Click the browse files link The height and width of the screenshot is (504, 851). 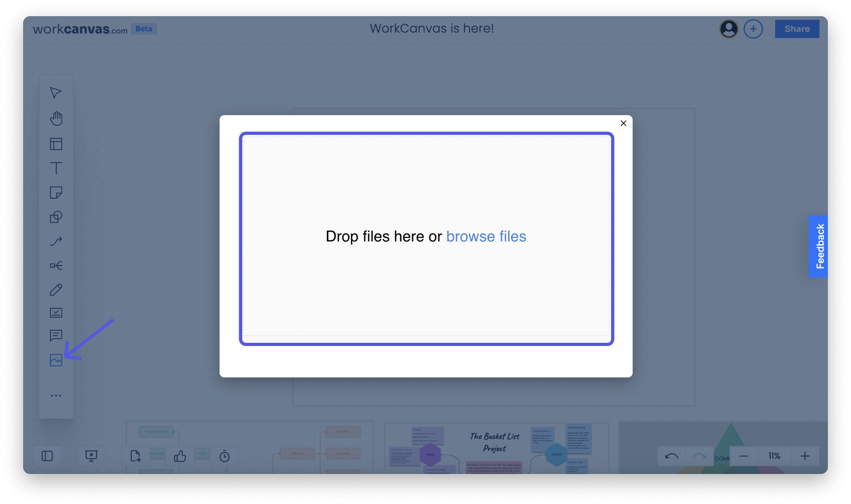[x=486, y=236]
